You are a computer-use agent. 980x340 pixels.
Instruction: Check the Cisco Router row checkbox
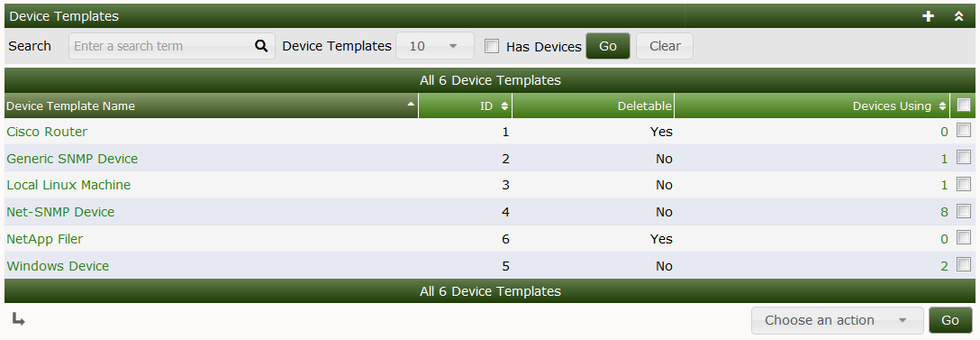tap(964, 130)
